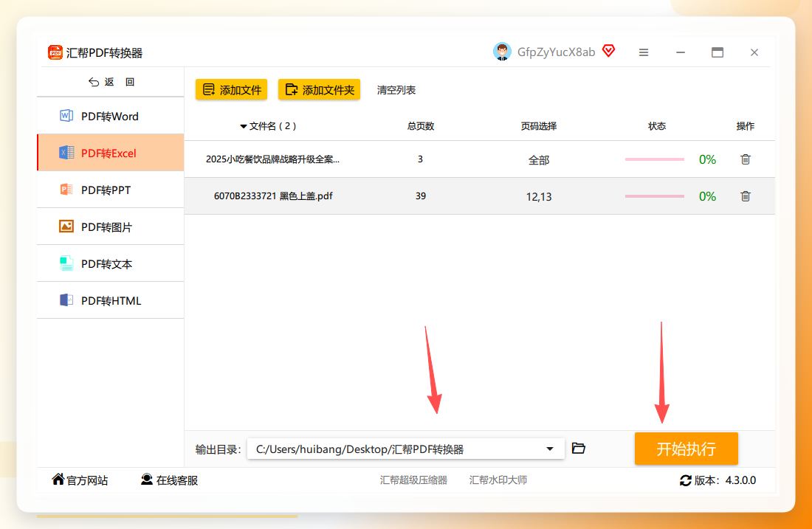Open the output folder browse icon
The image size is (812, 529).
tap(579, 449)
